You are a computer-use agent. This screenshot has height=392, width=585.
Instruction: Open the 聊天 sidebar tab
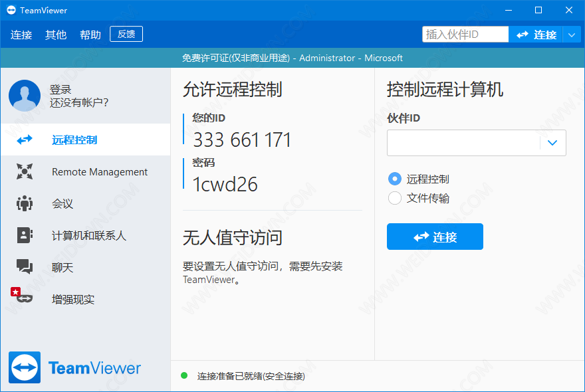pyautogui.click(x=86, y=267)
